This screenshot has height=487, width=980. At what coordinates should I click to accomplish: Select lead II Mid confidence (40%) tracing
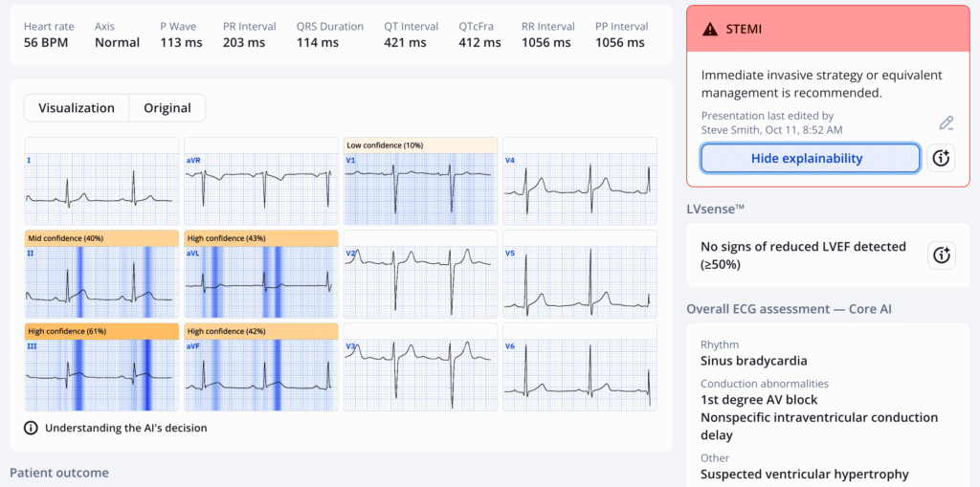pos(101,281)
